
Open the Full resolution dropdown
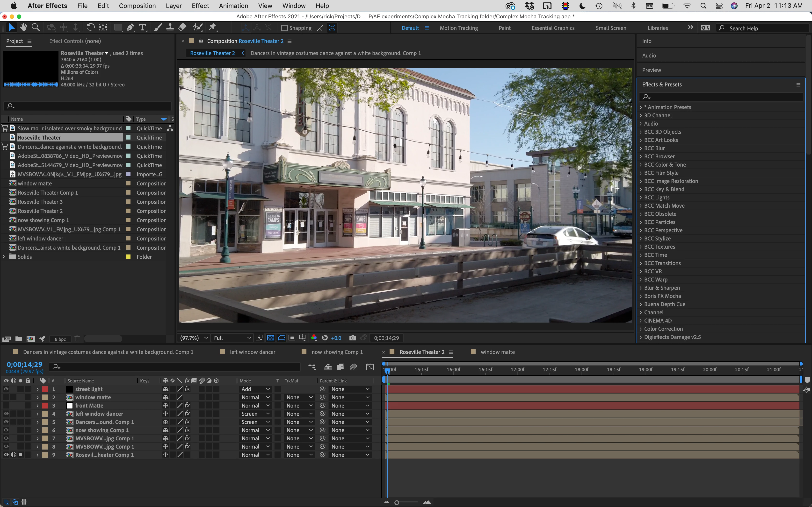click(232, 338)
